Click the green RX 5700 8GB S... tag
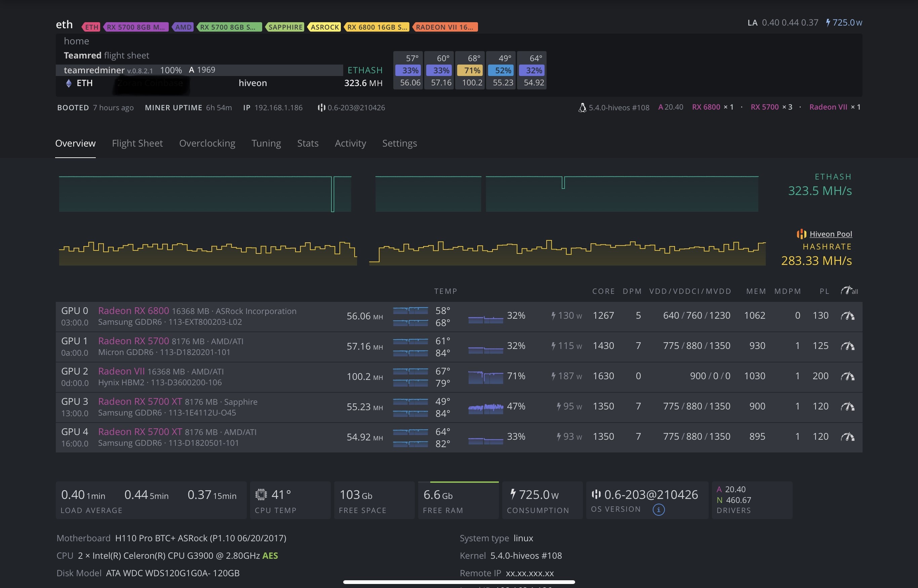This screenshot has height=588, width=918. (229, 27)
